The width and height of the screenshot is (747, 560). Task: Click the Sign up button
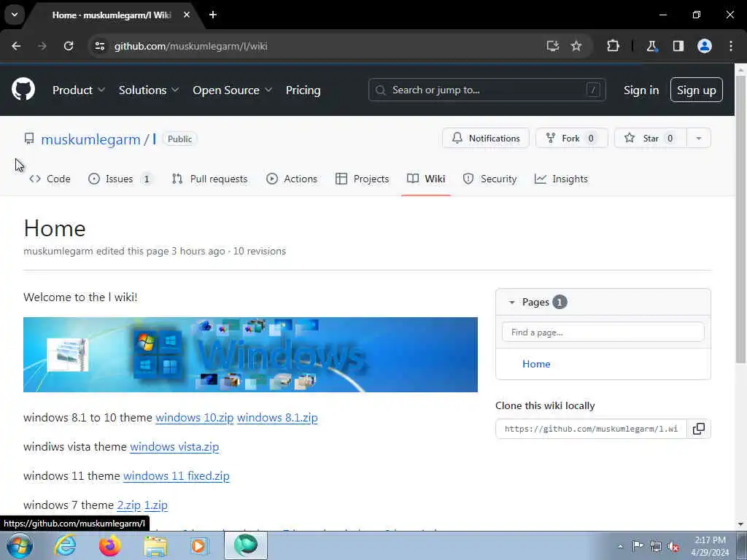[x=697, y=90]
